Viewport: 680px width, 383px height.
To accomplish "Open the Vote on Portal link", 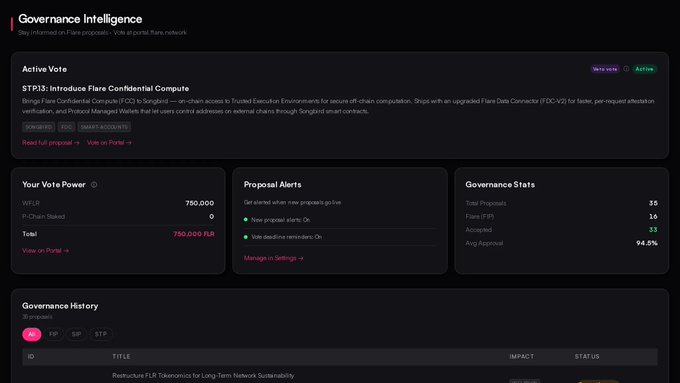I will point(109,143).
